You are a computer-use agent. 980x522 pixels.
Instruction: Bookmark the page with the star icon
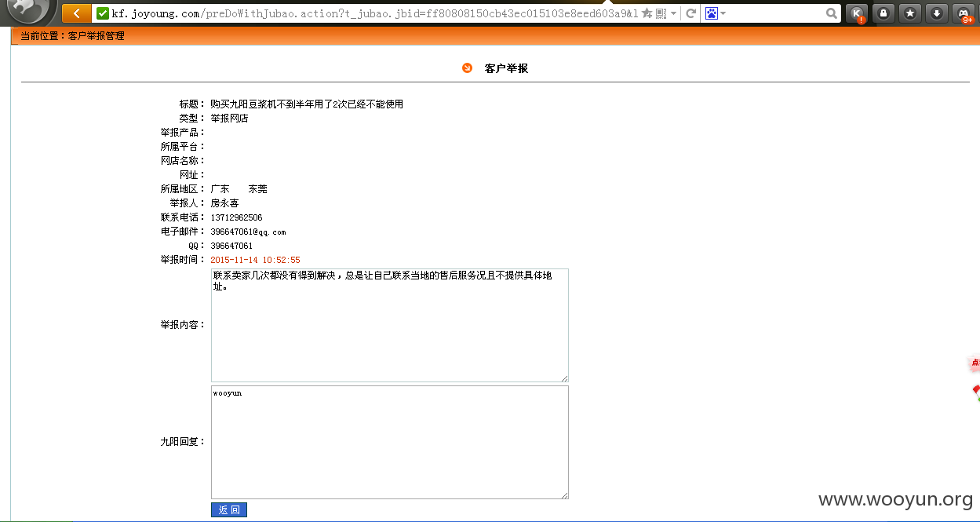(x=647, y=13)
